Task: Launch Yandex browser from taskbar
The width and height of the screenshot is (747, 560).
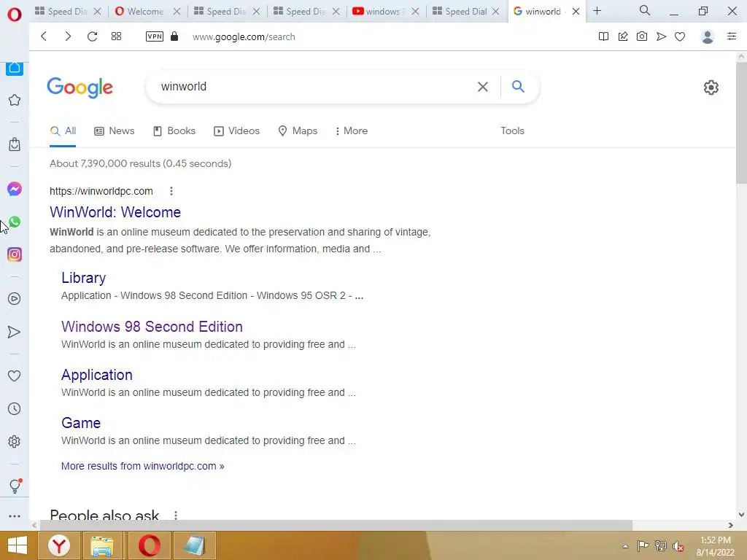Action: (58, 545)
